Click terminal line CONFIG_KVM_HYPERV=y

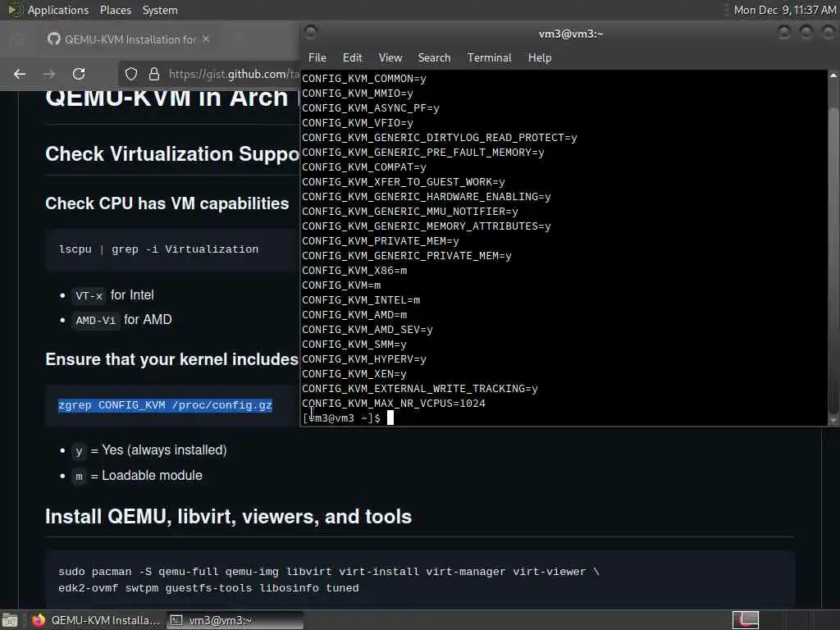[363, 359]
